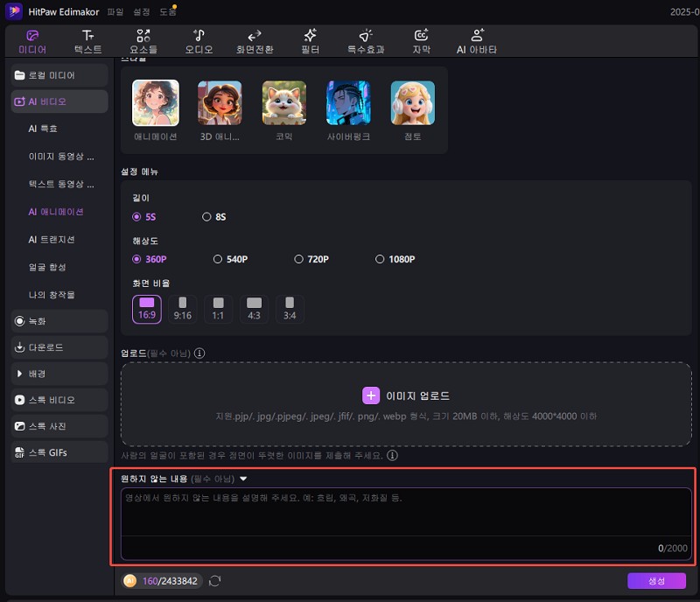Viewport: 700px width, 602px height.
Task: Open the 파일 menu
Action: point(115,11)
